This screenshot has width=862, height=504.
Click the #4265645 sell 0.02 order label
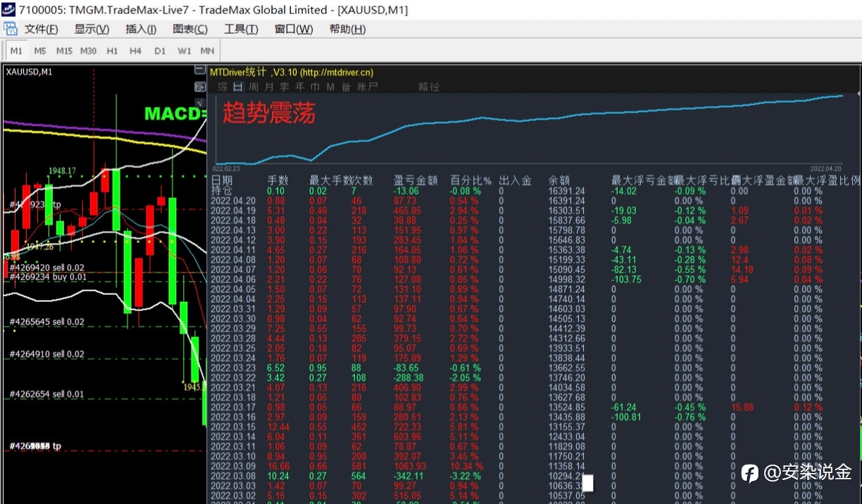point(47,322)
